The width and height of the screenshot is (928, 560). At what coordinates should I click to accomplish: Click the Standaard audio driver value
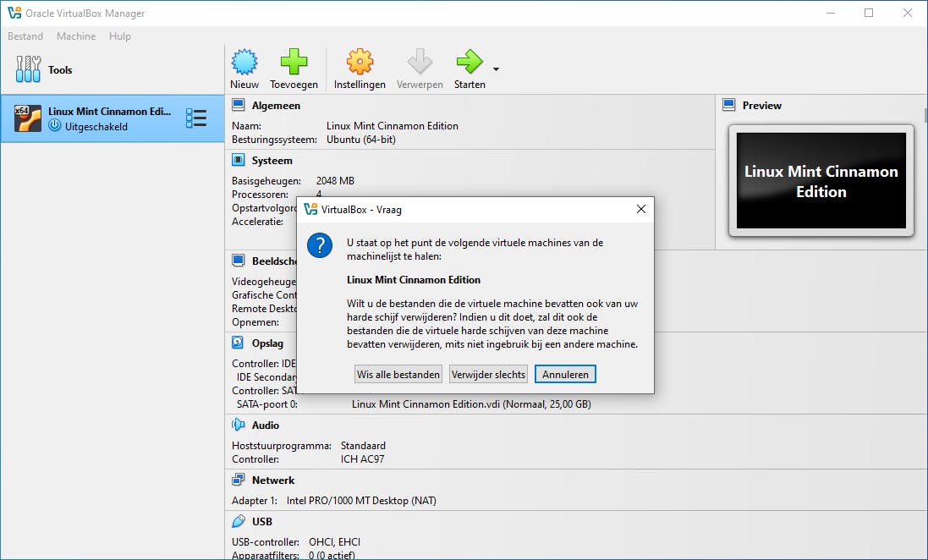pyautogui.click(x=363, y=446)
